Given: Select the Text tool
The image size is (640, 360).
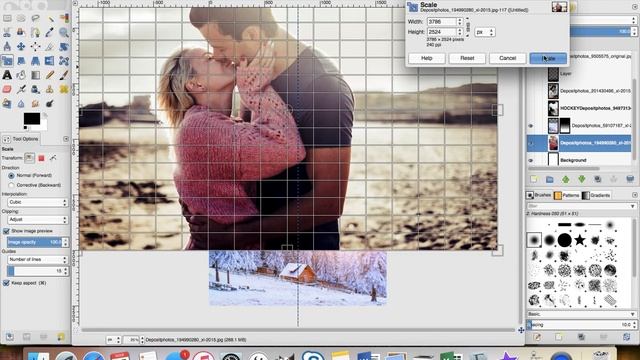Looking at the screenshot, I should (x=7, y=75).
